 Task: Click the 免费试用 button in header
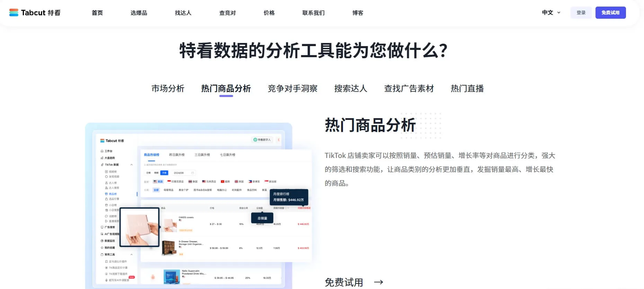click(x=610, y=12)
